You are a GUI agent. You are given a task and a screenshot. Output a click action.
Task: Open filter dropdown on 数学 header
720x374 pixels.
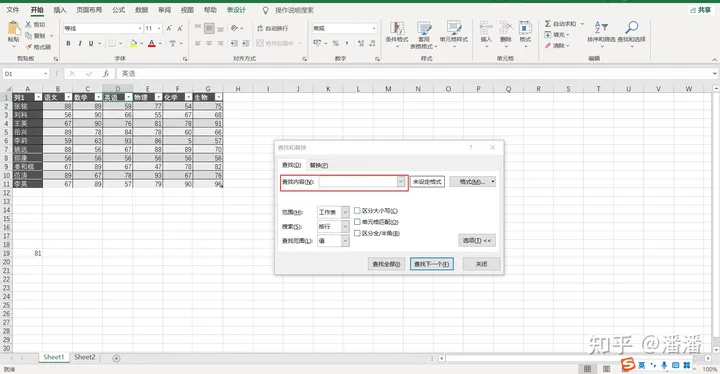pyautogui.click(x=98, y=97)
